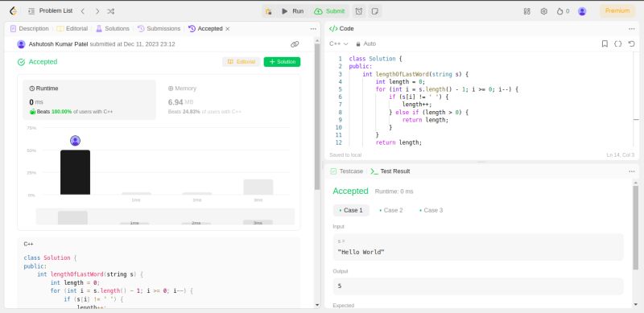Click the output value 5
644x313 pixels.
click(x=339, y=286)
